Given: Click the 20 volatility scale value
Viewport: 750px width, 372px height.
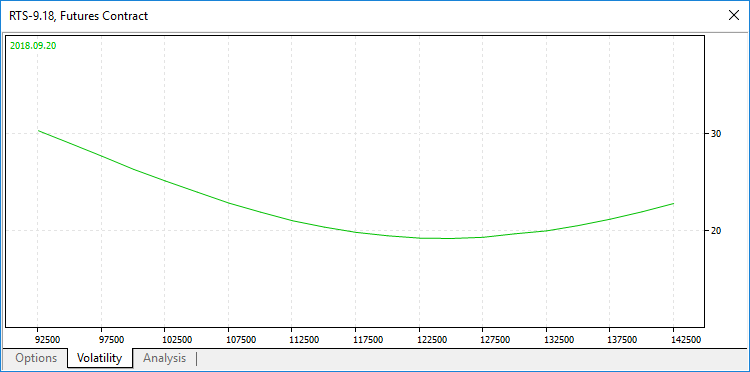Looking at the screenshot, I should (716, 230).
